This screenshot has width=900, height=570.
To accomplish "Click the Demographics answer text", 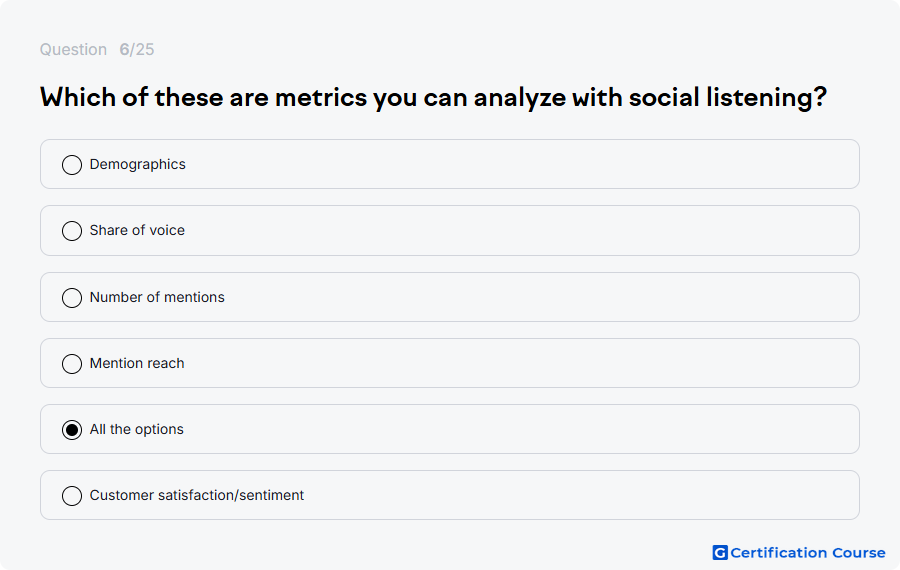I will [x=138, y=164].
